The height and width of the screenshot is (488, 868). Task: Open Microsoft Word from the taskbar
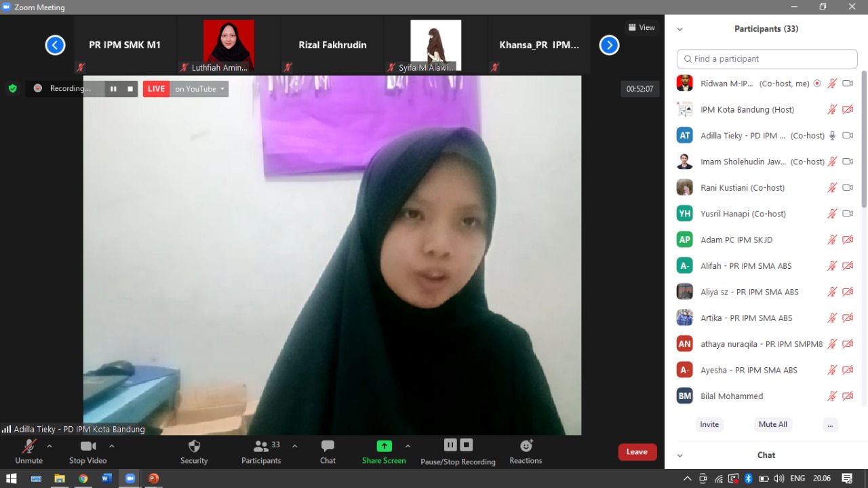click(106, 478)
